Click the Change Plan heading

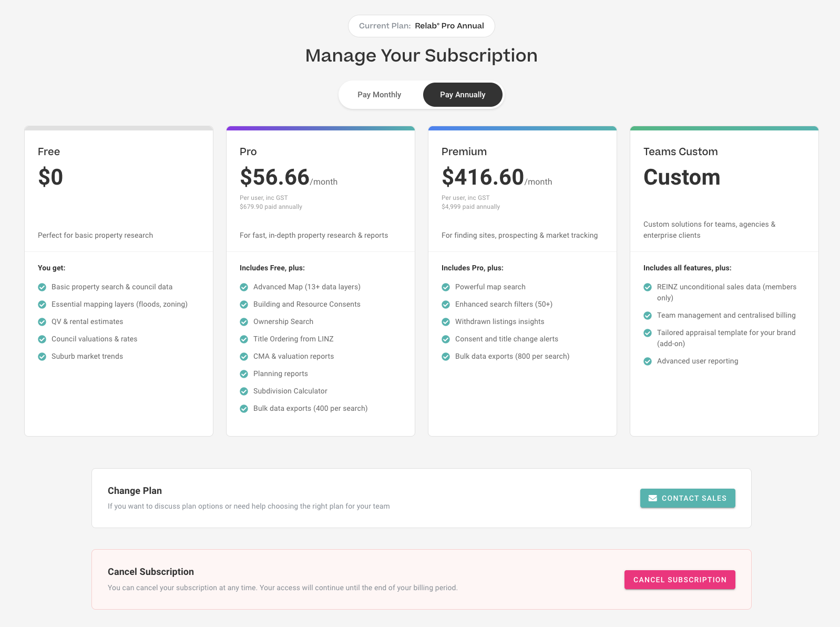[135, 491]
